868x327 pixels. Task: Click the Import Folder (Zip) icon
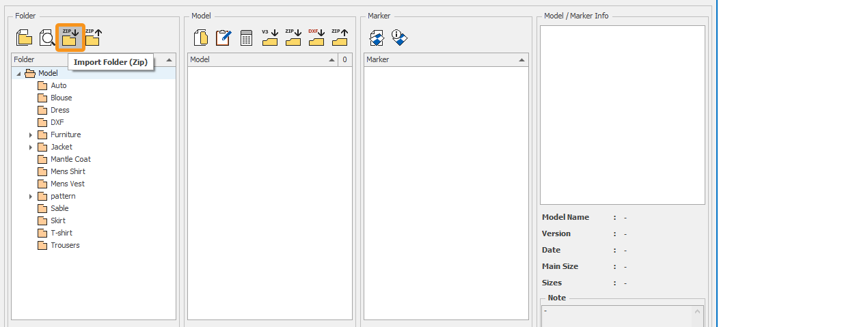click(x=70, y=38)
